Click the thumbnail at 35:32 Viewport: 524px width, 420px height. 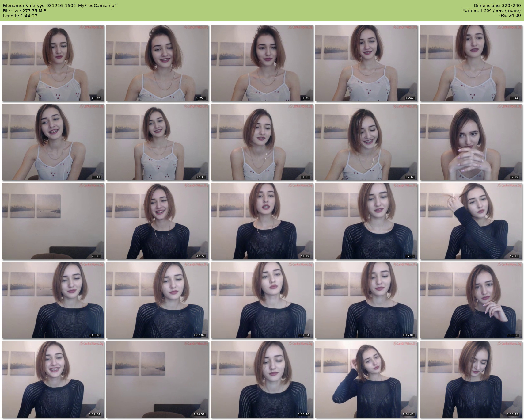tap(366, 142)
